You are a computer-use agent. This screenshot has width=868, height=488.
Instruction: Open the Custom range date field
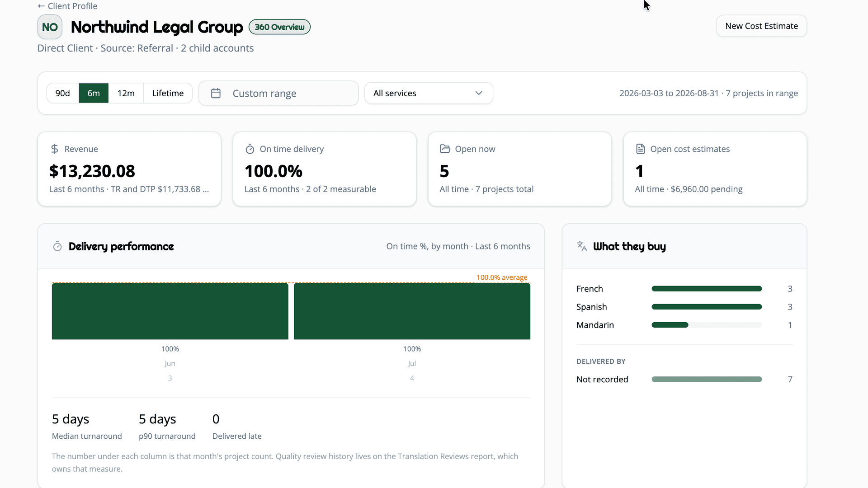click(278, 93)
